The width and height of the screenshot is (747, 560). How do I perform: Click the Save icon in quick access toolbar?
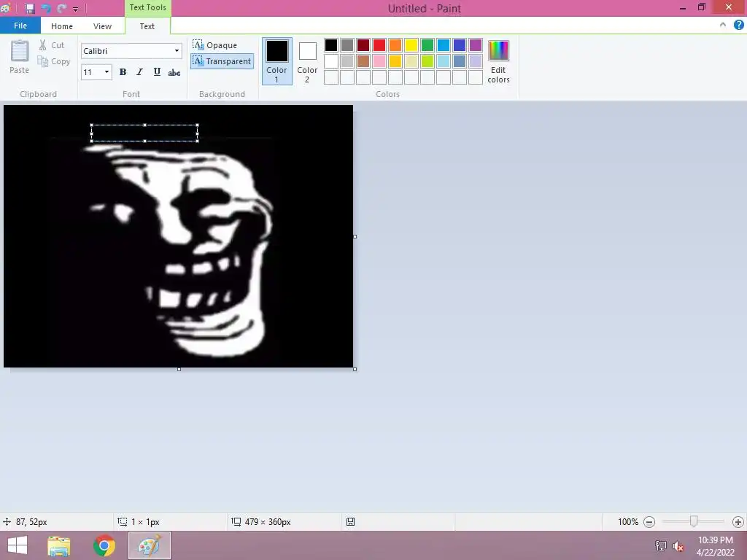(x=30, y=9)
